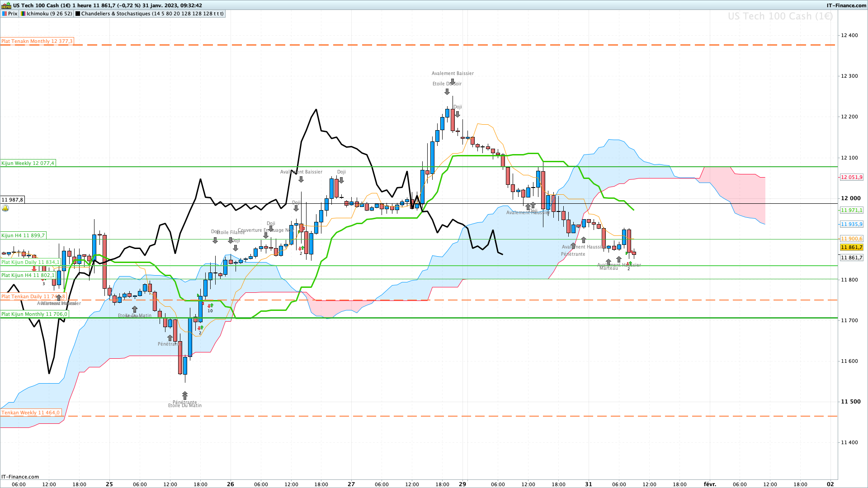Click the 11 987,8 alert price label
This screenshot has height=488, width=868.
(12, 200)
